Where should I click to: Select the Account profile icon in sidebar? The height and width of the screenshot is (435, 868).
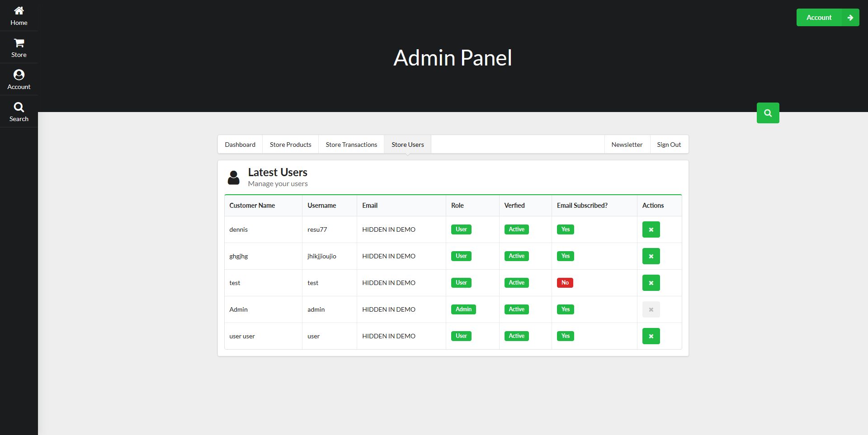(19, 75)
